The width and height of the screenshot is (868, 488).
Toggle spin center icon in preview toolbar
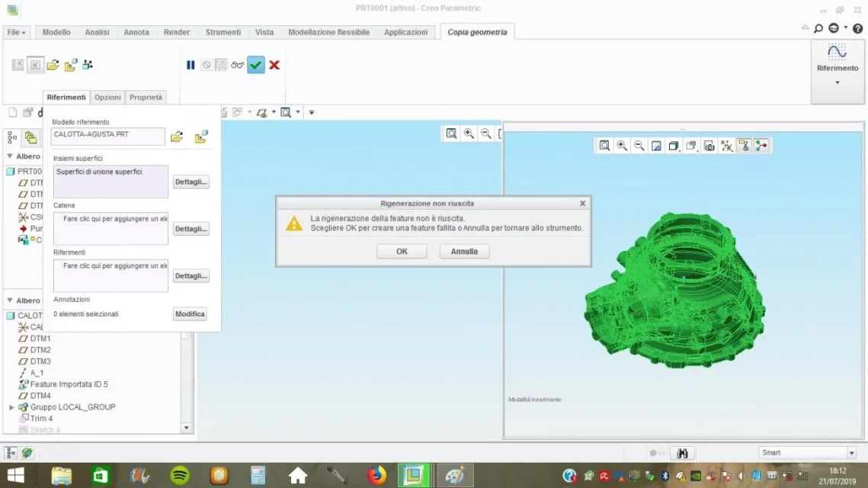[762, 146]
